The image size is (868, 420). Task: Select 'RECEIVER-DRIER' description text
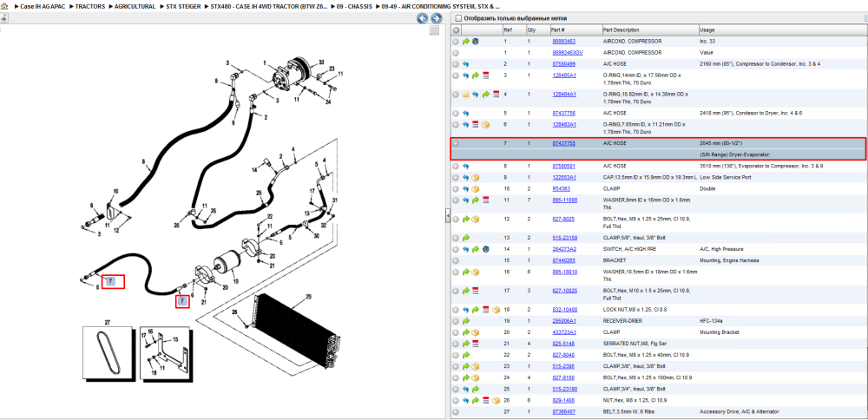point(624,321)
